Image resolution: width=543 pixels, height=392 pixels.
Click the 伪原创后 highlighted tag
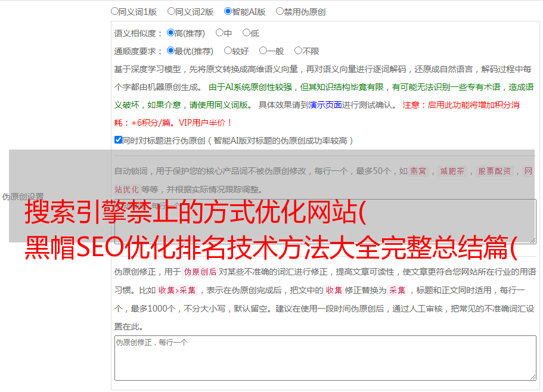click(x=200, y=272)
